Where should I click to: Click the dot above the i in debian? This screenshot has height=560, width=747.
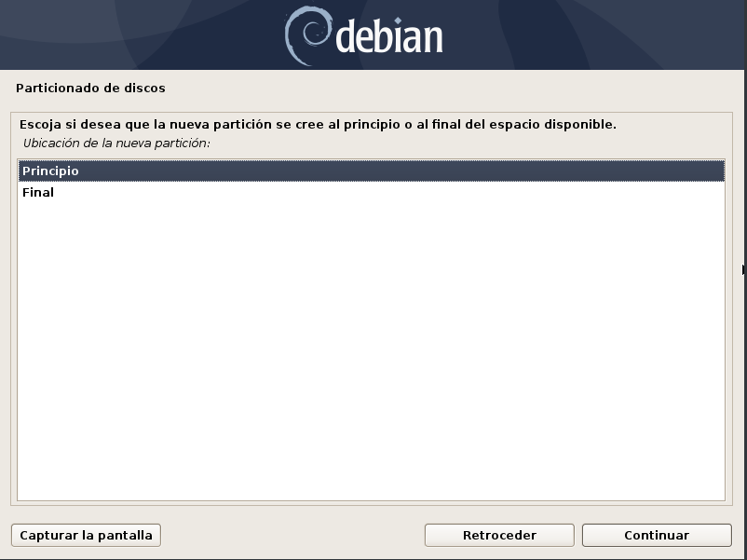click(398, 21)
